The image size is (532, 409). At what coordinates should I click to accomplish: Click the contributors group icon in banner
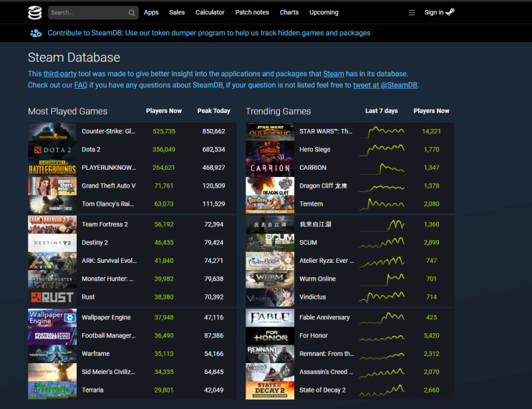(x=36, y=33)
